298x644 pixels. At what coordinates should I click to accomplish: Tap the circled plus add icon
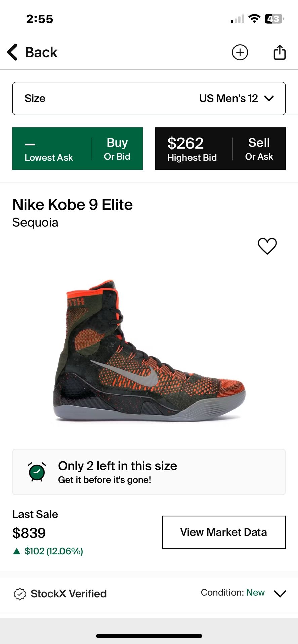coord(240,52)
